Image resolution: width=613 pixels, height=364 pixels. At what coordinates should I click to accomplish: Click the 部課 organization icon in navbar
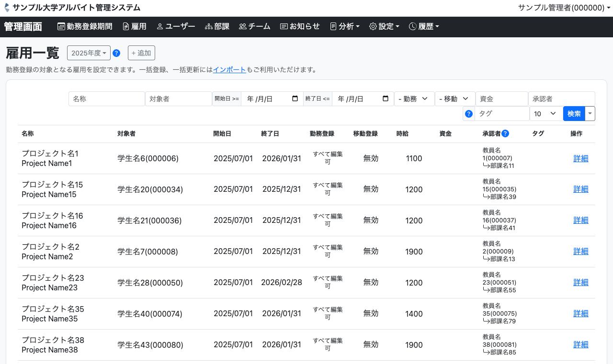(x=208, y=27)
